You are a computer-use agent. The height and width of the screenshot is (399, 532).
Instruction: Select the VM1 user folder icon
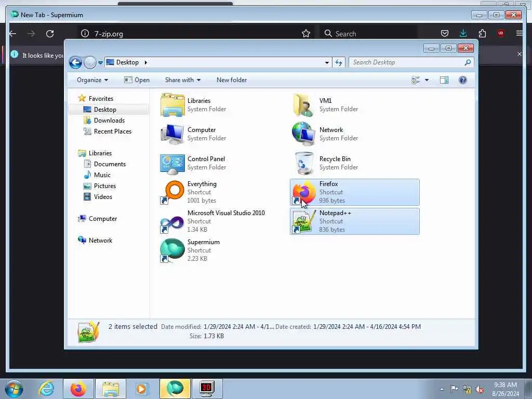point(303,105)
